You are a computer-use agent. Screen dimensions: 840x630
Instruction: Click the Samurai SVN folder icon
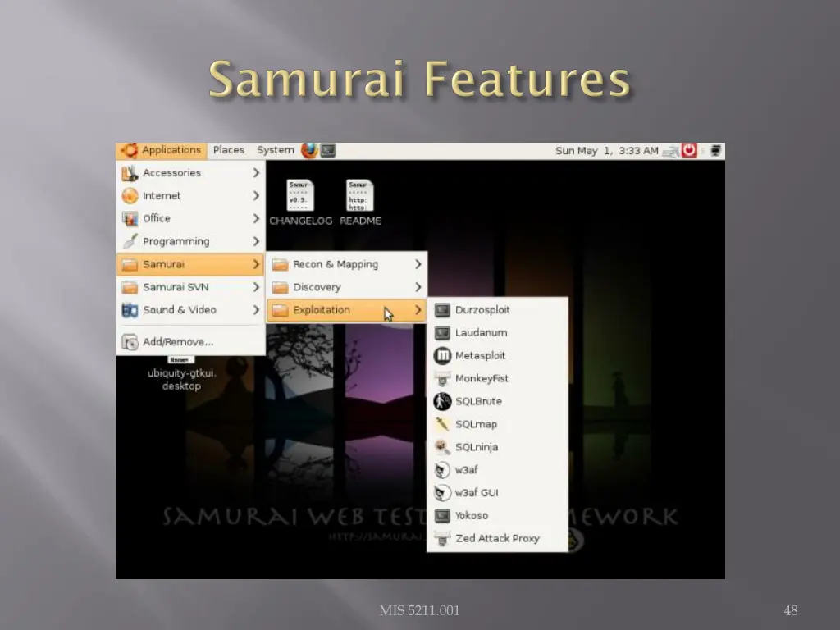click(x=130, y=288)
